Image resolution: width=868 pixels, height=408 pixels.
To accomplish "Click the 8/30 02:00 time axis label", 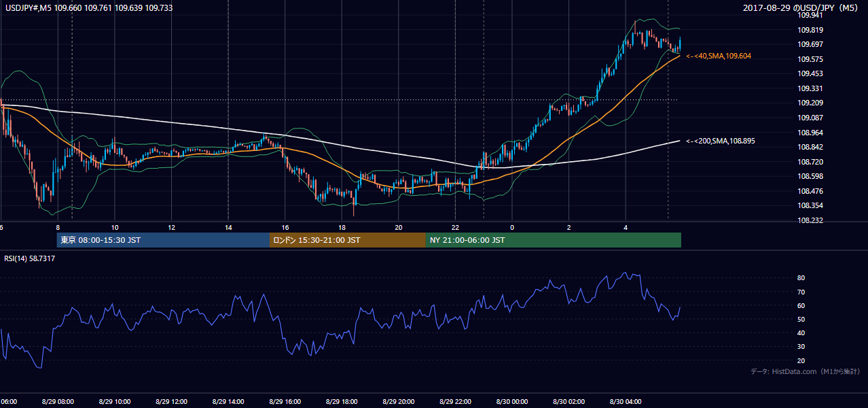I will coord(568,401).
